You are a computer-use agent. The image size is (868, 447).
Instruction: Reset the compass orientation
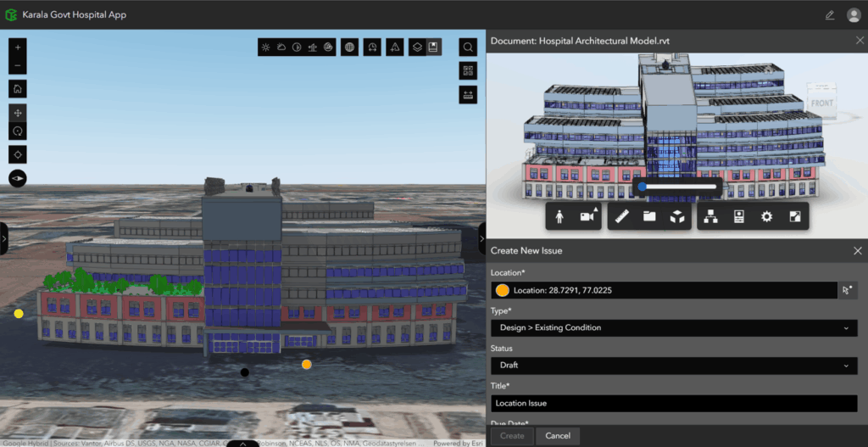[x=18, y=178]
